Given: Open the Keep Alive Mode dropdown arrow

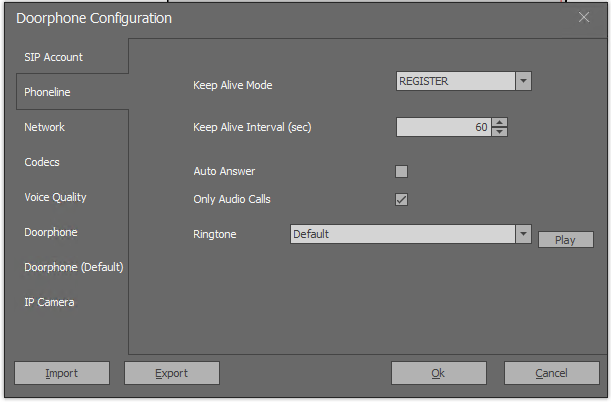Looking at the screenshot, I should [x=523, y=81].
